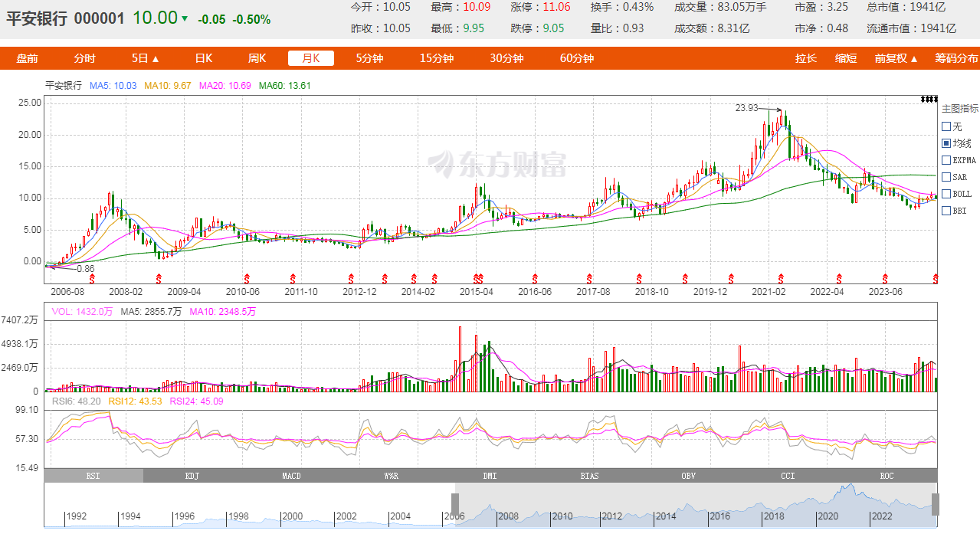The image size is (980, 534).
Task: Open the 筹码分布 chip distribution view
Action: click(956, 58)
